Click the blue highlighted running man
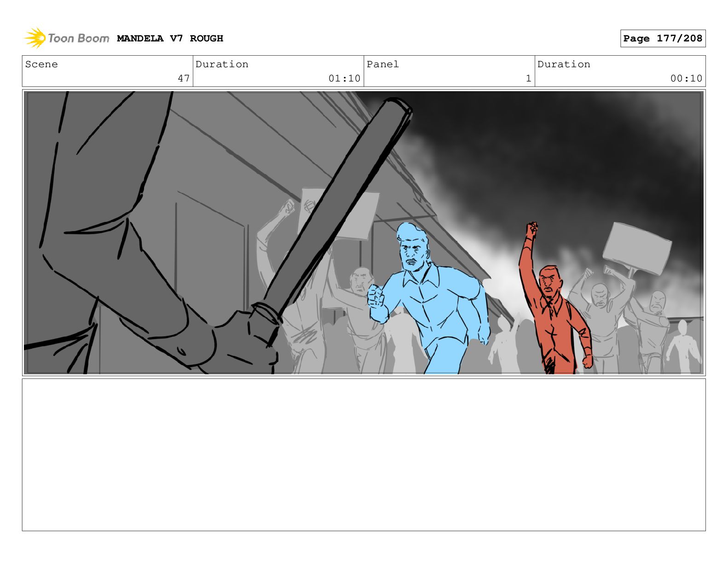This screenshot has width=728, height=564. 428,298
